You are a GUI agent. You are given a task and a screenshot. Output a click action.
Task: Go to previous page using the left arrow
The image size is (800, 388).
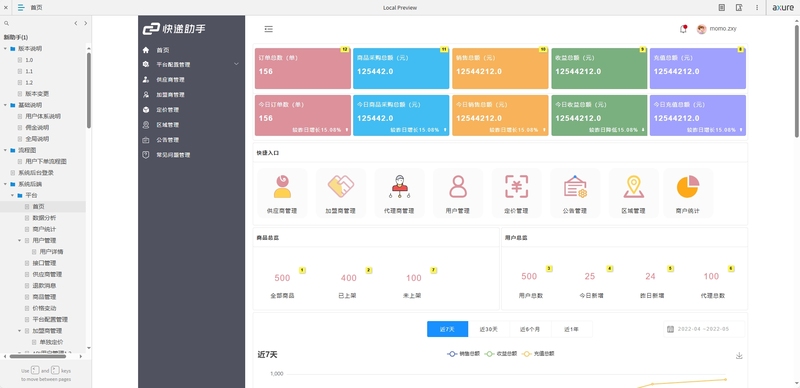(76, 23)
